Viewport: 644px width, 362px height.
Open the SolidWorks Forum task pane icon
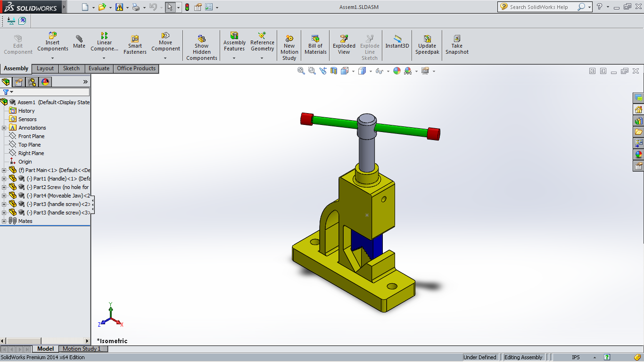click(639, 98)
